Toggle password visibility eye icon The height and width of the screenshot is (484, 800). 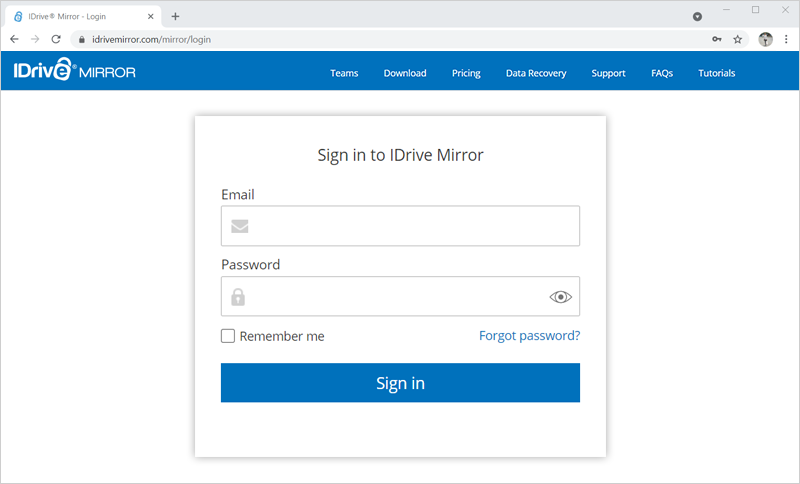tap(560, 297)
